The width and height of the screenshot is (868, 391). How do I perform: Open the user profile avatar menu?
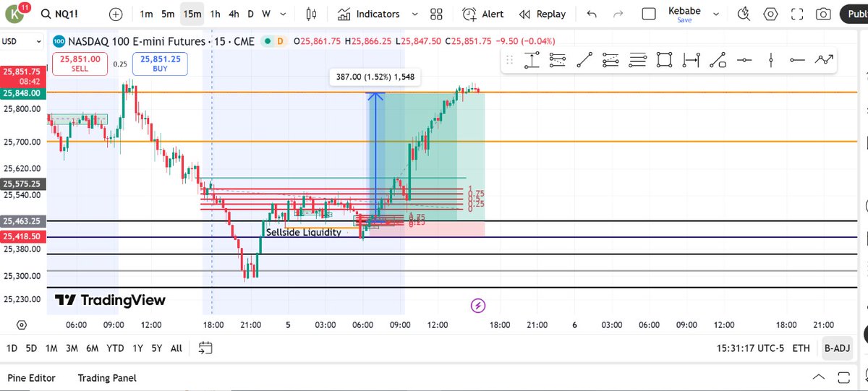(15, 13)
